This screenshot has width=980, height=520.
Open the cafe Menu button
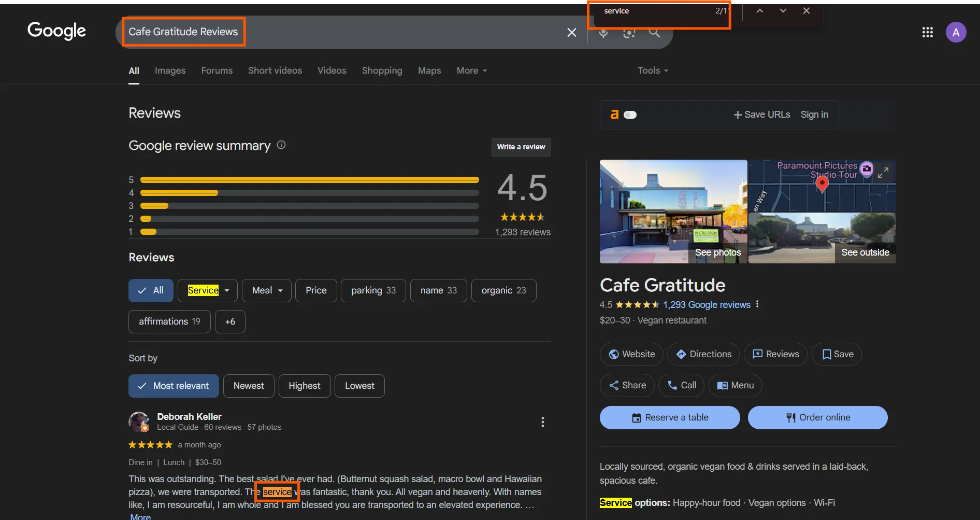pos(736,385)
